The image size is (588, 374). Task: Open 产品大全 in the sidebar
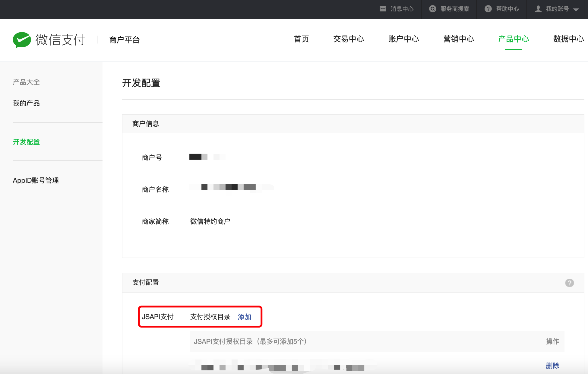pos(26,82)
